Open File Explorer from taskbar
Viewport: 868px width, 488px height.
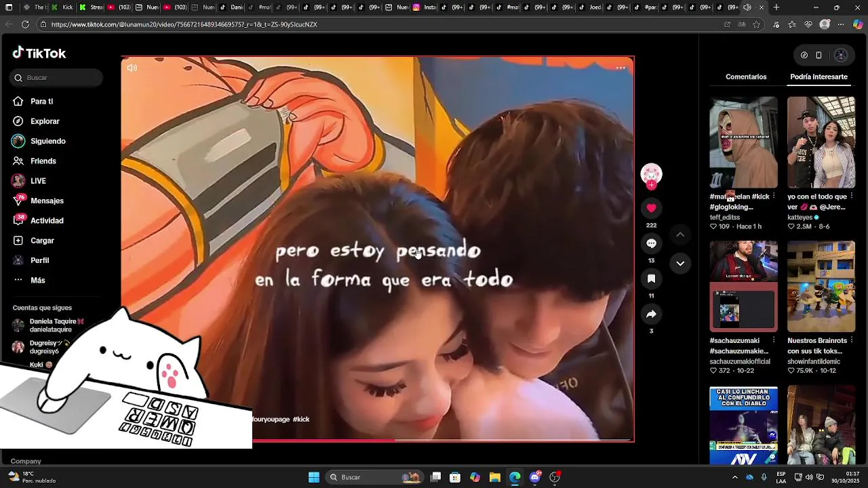pos(494,477)
